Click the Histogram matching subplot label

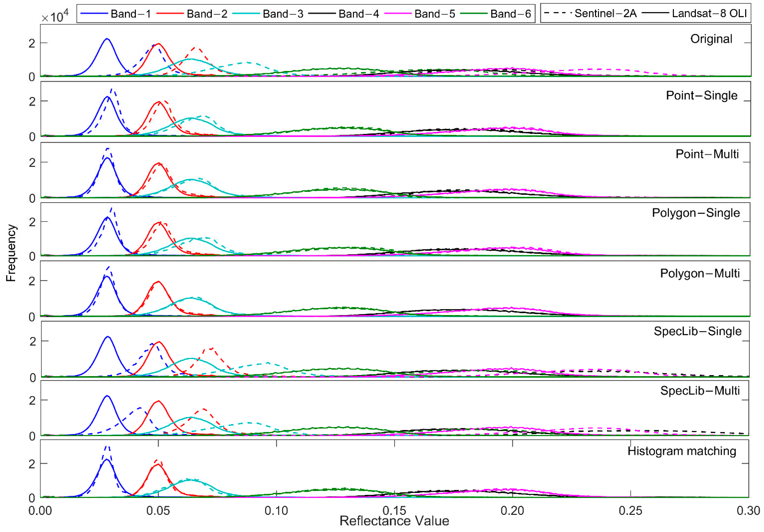pos(682,451)
